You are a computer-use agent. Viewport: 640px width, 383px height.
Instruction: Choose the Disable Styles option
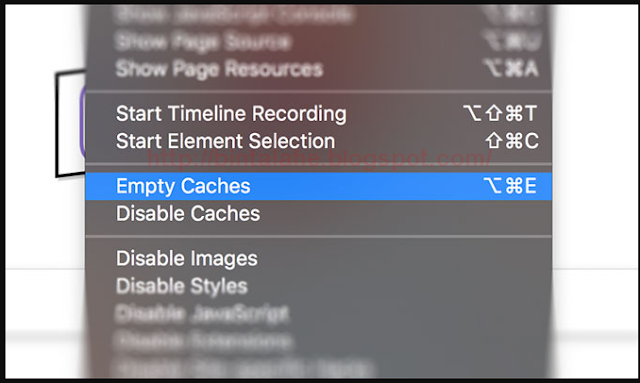318,286
